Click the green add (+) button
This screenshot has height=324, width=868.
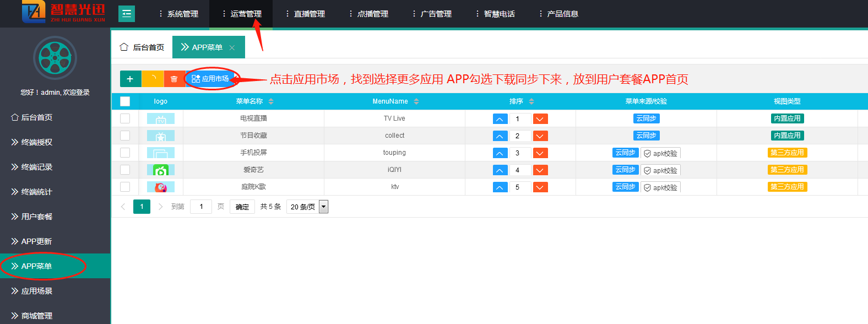click(130, 79)
